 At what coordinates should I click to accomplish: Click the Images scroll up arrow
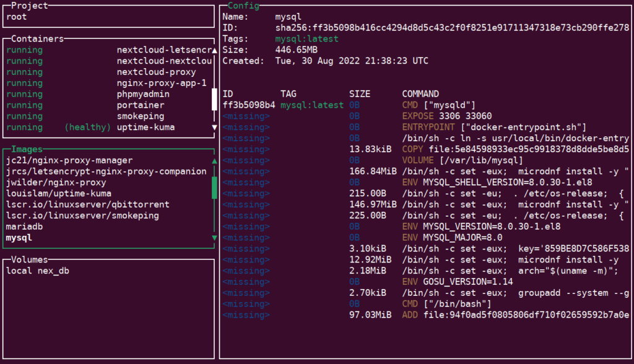click(215, 161)
